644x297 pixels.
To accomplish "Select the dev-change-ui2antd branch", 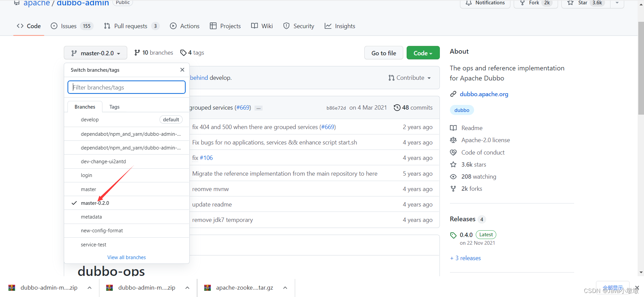I will (127, 162).
